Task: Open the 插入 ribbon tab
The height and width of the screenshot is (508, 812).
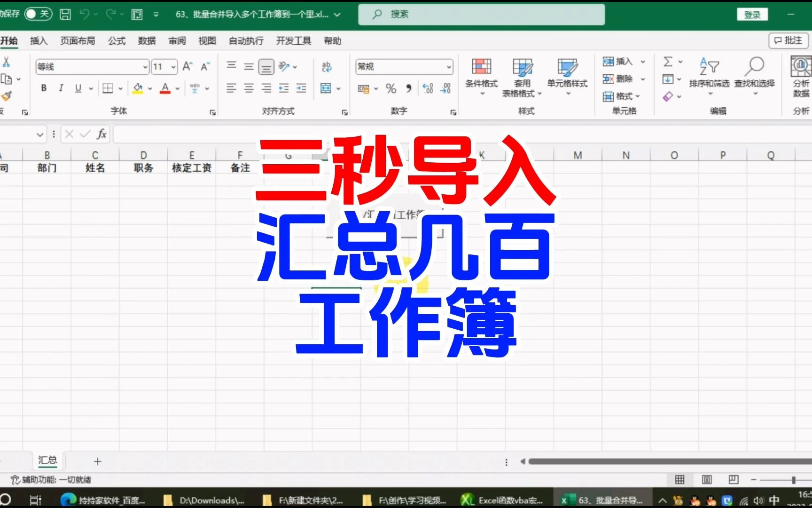Action: (x=39, y=41)
